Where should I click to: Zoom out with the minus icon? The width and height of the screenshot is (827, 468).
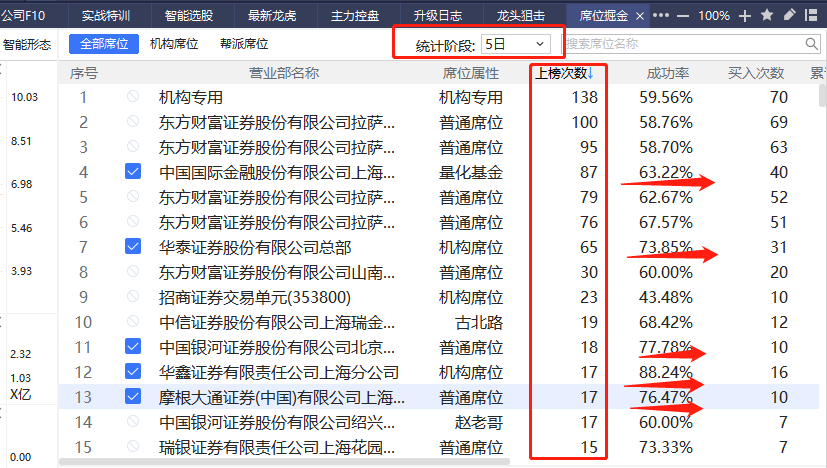click(x=683, y=16)
